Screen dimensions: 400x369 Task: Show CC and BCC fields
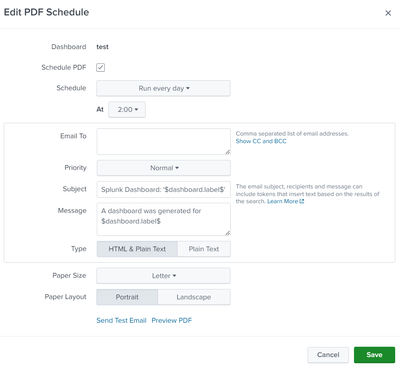(261, 141)
